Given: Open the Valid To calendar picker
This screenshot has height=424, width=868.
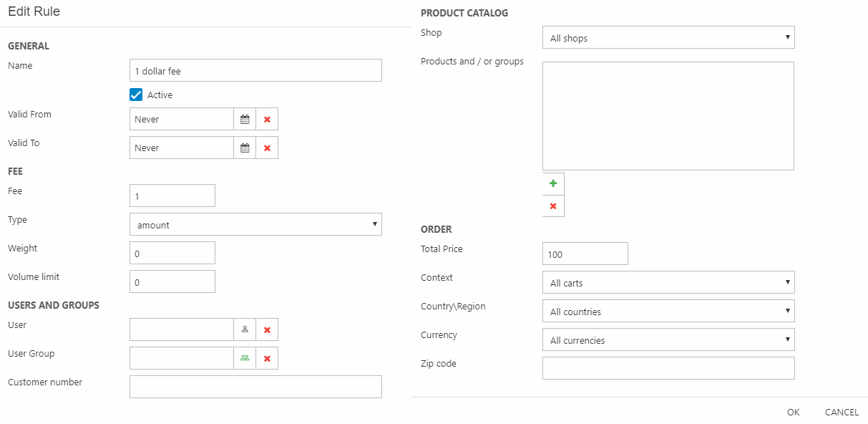Looking at the screenshot, I should click(x=245, y=148).
